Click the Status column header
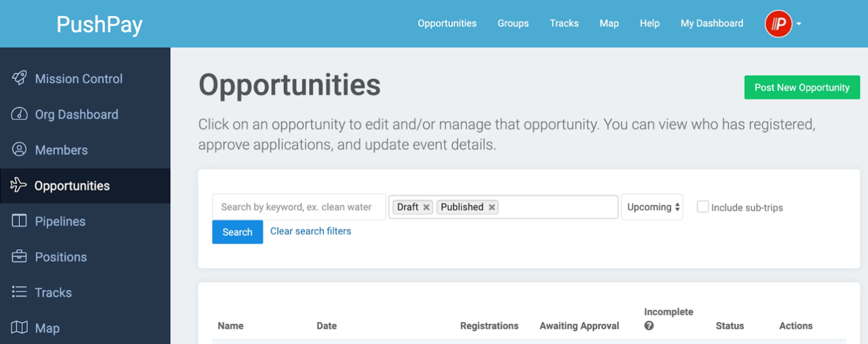 [730, 326]
